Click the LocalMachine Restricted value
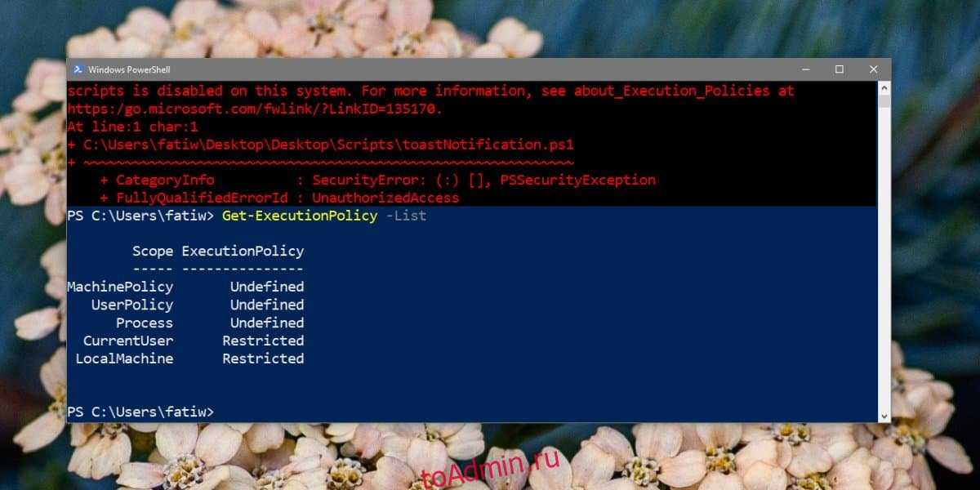Viewport: 980px width, 490px height. pos(263,359)
